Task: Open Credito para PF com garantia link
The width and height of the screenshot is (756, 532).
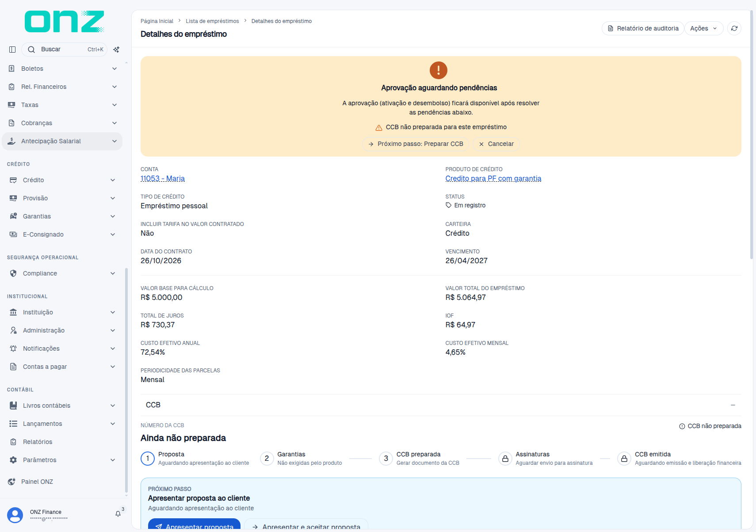Action: tap(493, 179)
